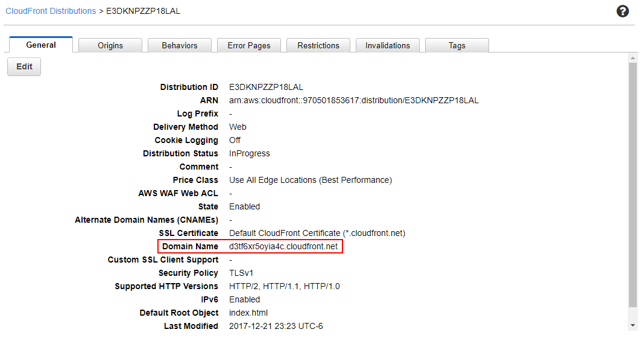The width and height of the screenshot is (644, 338).
Task: Switch to the Origins tab
Action: point(110,45)
